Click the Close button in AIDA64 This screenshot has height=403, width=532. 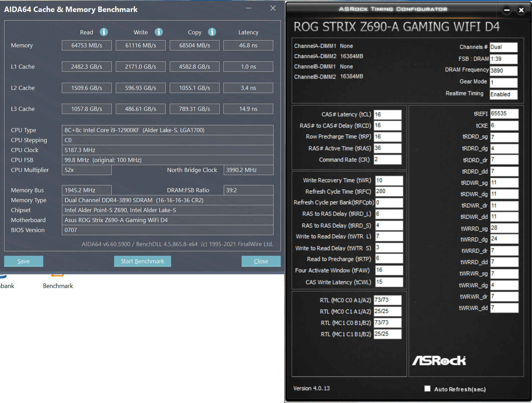pos(261,261)
